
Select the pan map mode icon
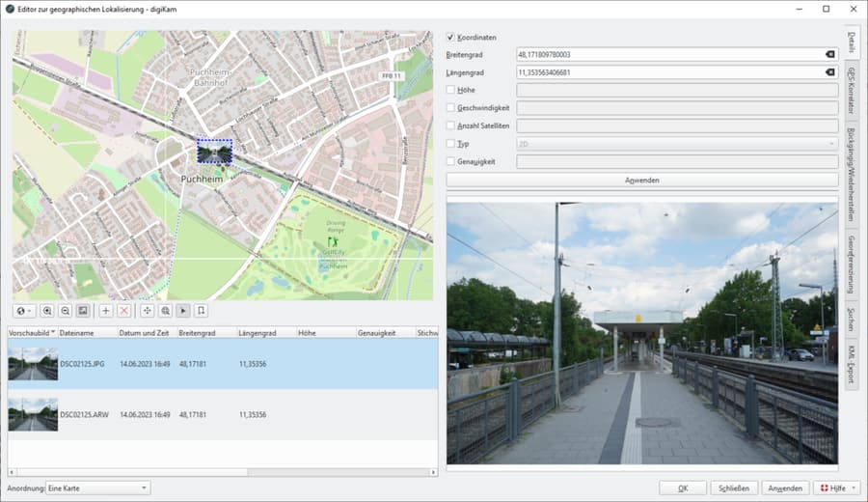coord(148,311)
